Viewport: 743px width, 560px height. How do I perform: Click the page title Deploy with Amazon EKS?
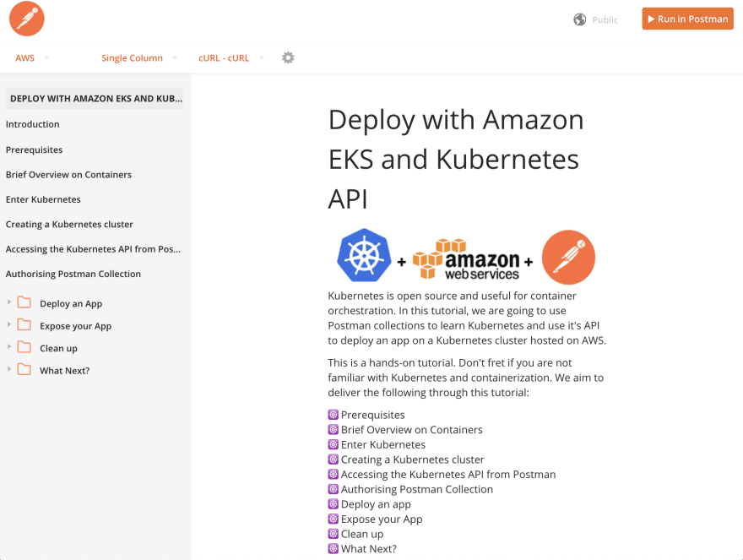pyautogui.click(x=455, y=159)
